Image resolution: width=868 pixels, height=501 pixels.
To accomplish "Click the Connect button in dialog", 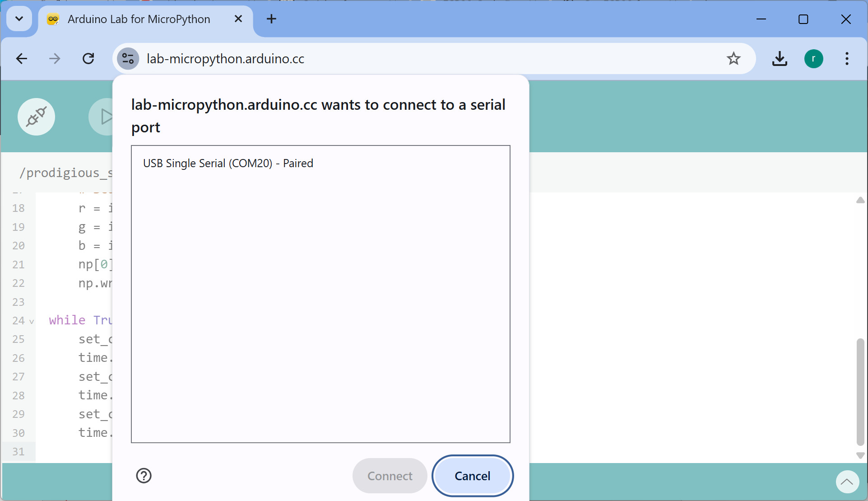I will [390, 476].
